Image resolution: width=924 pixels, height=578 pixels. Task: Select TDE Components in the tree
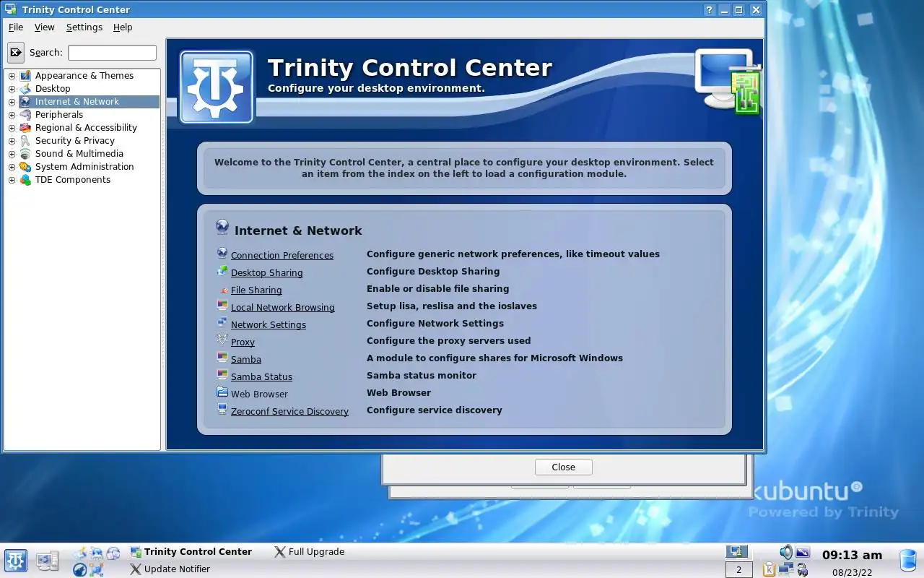[x=73, y=179]
